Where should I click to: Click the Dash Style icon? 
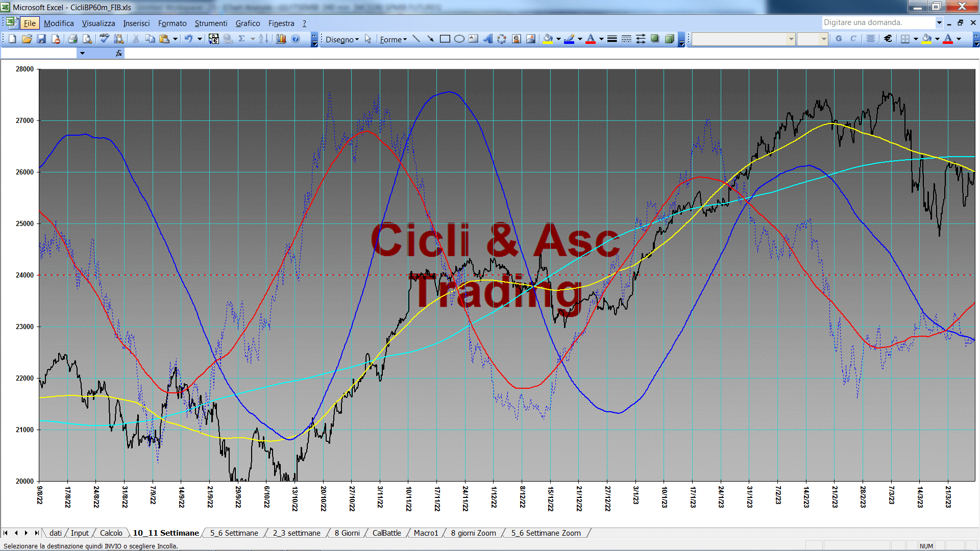(x=626, y=39)
